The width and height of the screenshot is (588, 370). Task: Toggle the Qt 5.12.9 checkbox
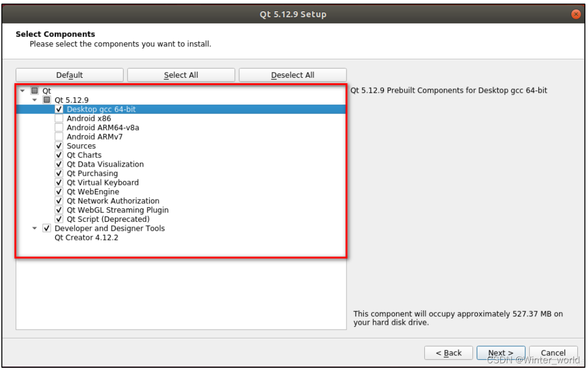(46, 99)
